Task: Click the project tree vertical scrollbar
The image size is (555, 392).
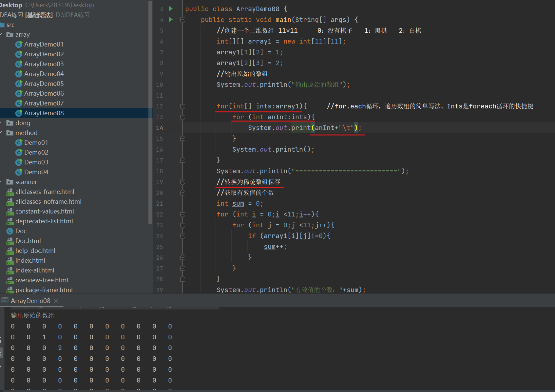Action: click(150, 112)
